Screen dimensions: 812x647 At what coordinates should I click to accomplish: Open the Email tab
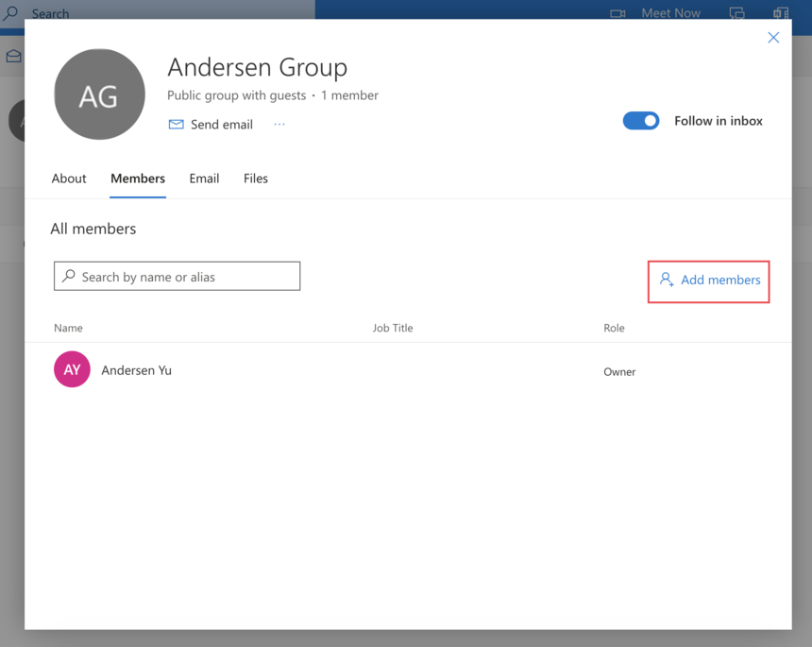204,179
